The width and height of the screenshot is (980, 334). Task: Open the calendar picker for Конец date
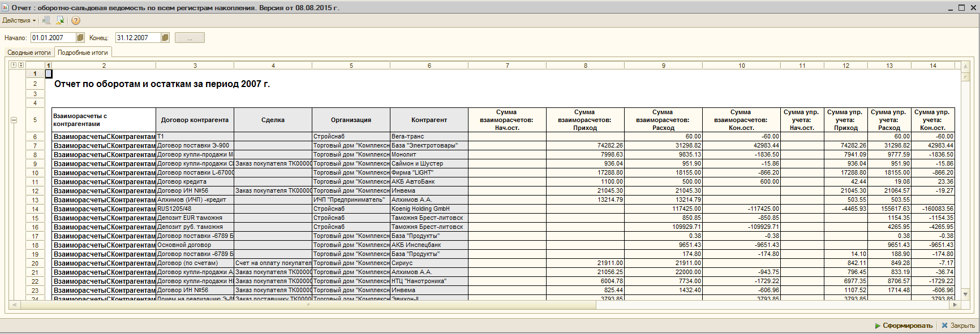(165, 38)
